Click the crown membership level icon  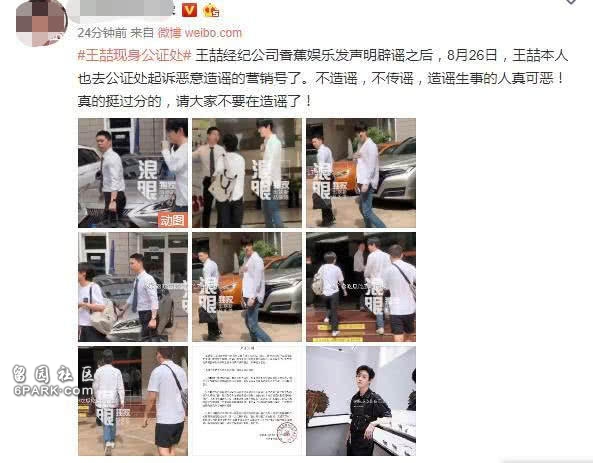pyautogui.click(x=211, y=11)
